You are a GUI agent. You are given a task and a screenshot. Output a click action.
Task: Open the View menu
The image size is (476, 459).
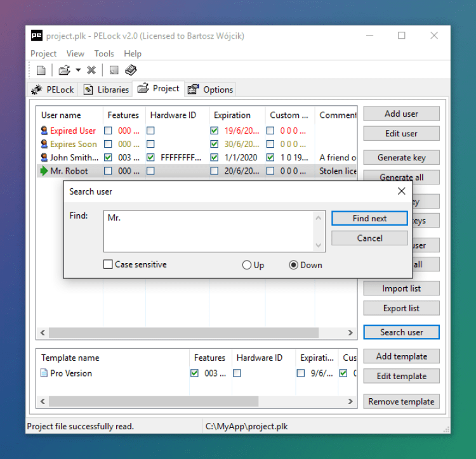(x=76, y=54)
